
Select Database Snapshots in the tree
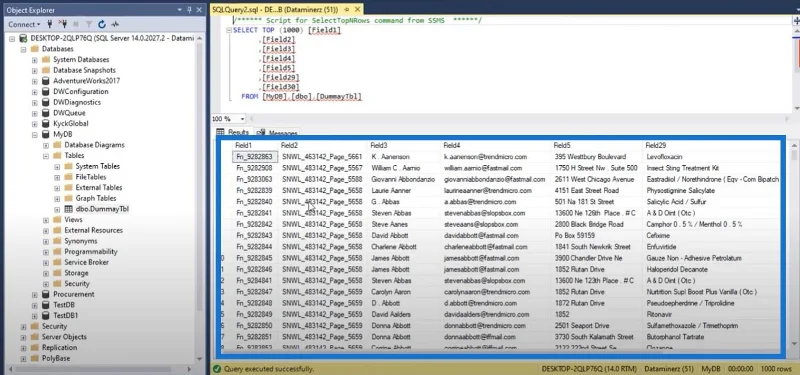[x=84, y=70]
